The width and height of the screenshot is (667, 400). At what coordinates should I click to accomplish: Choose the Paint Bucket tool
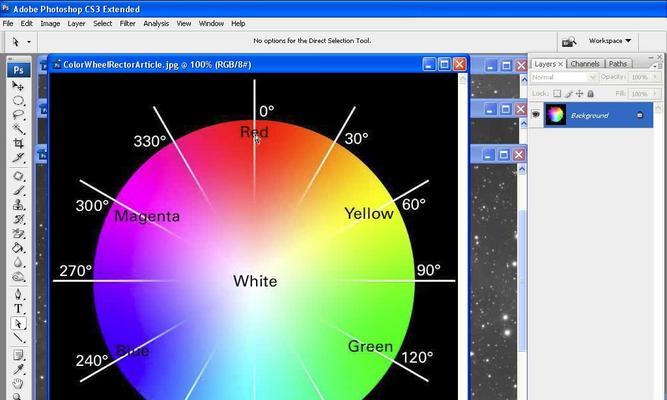(x=18, y=248)
